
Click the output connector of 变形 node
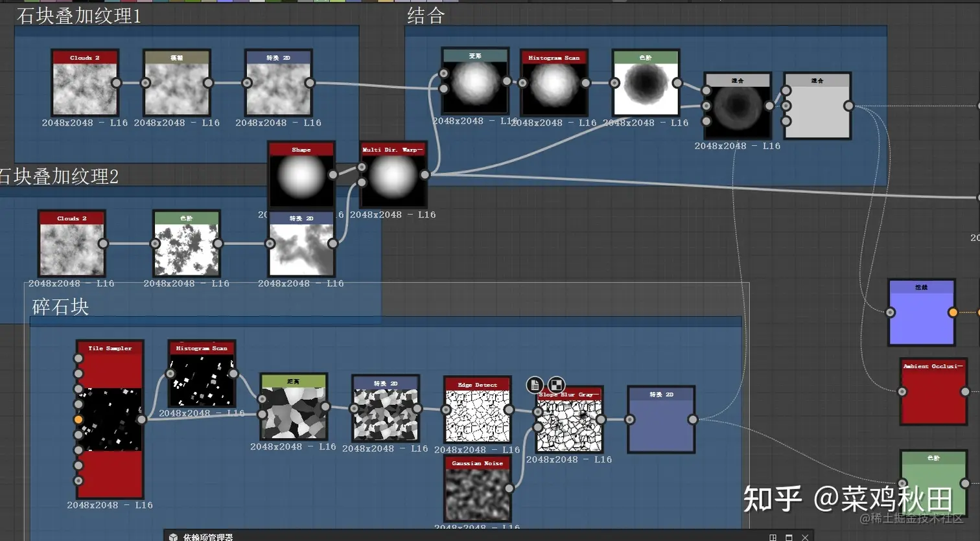(507, 81)
